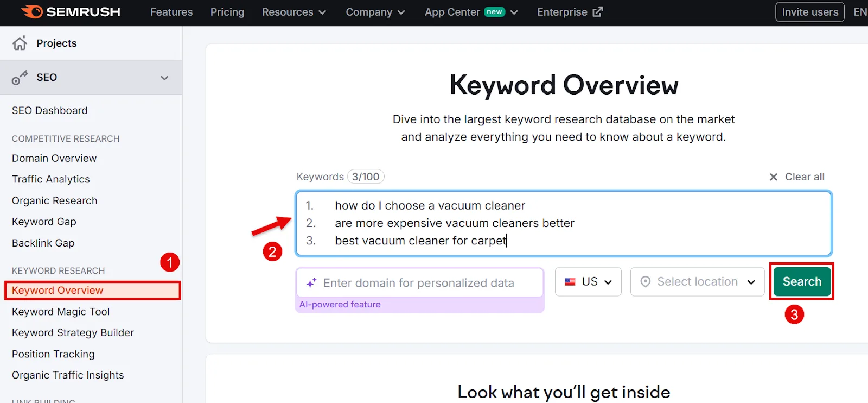Click the EN language selector
The height and width of the screenshot is (403, 868).
pos(860,12)
